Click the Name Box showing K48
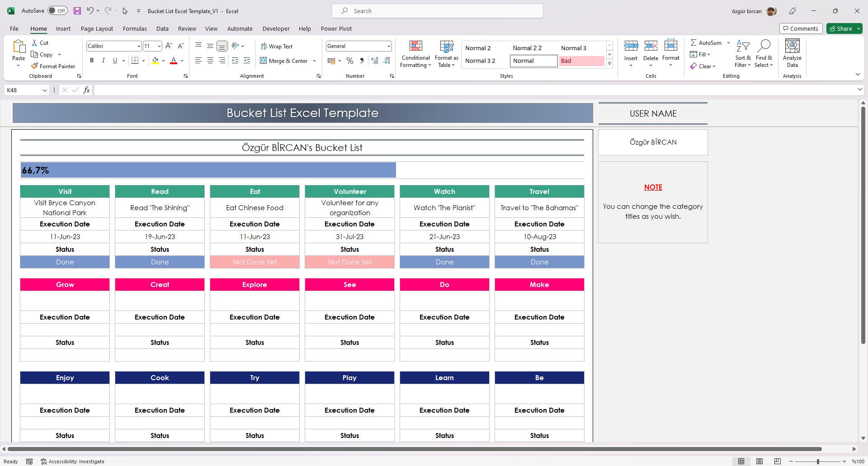The height and width of the screenshot is (466, 868). pyautogui.click(x=23, y=90)
